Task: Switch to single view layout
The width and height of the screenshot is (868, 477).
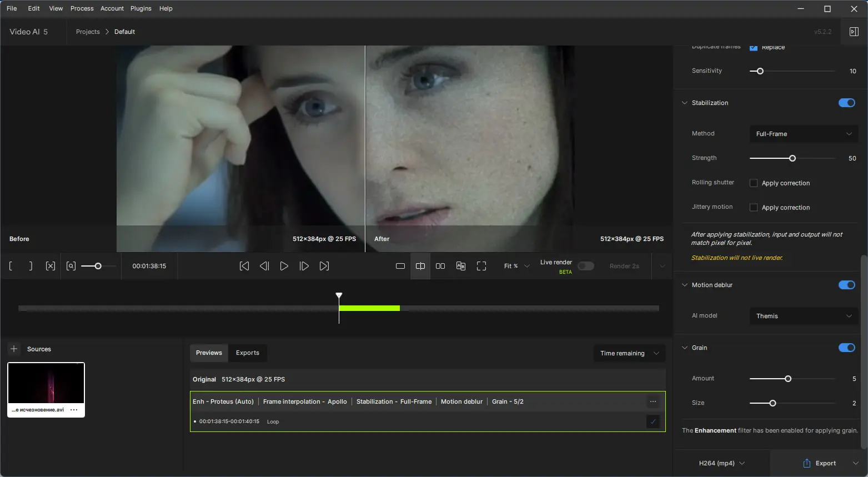Action: [x=400, y=266]
